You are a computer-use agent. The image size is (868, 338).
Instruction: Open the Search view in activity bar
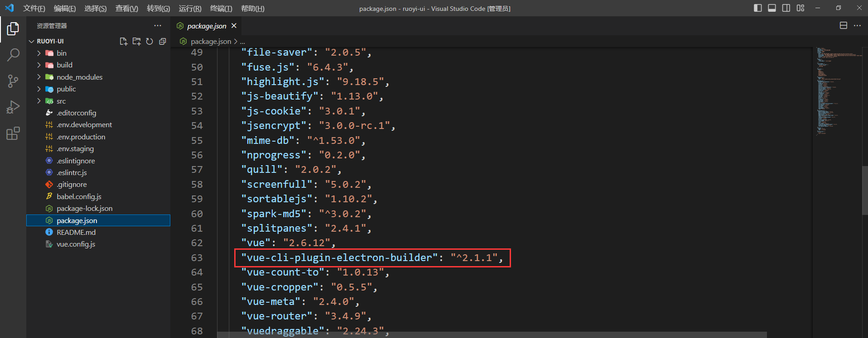(x=13, y=55)
